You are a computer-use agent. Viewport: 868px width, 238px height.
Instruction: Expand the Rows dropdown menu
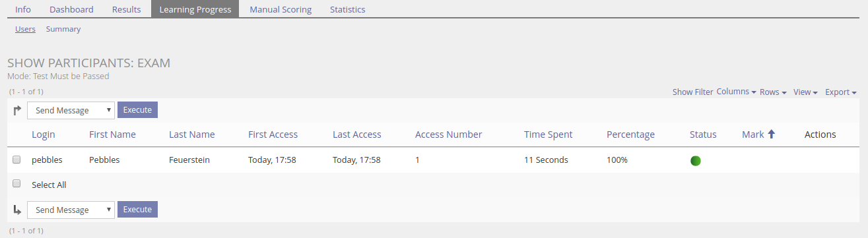point(773,92)
